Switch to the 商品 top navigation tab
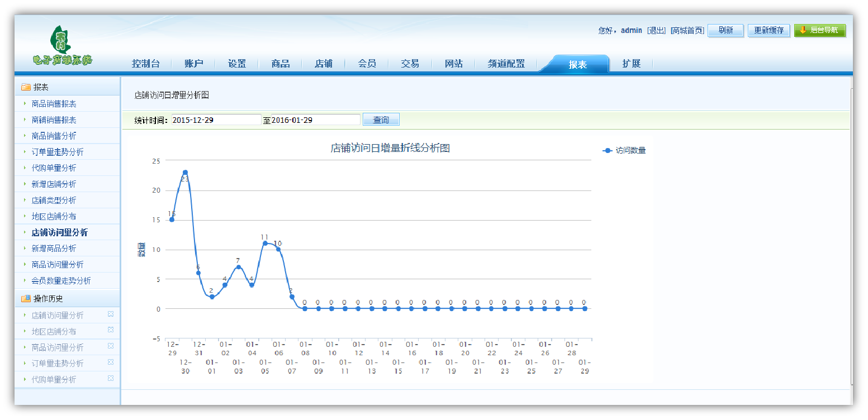 [280, 64]
